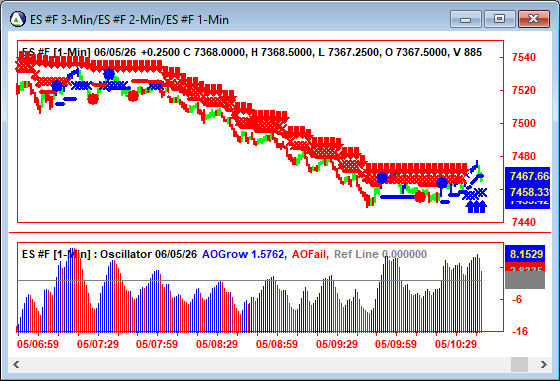Click the ES #F price pane header text

[252, 52]
